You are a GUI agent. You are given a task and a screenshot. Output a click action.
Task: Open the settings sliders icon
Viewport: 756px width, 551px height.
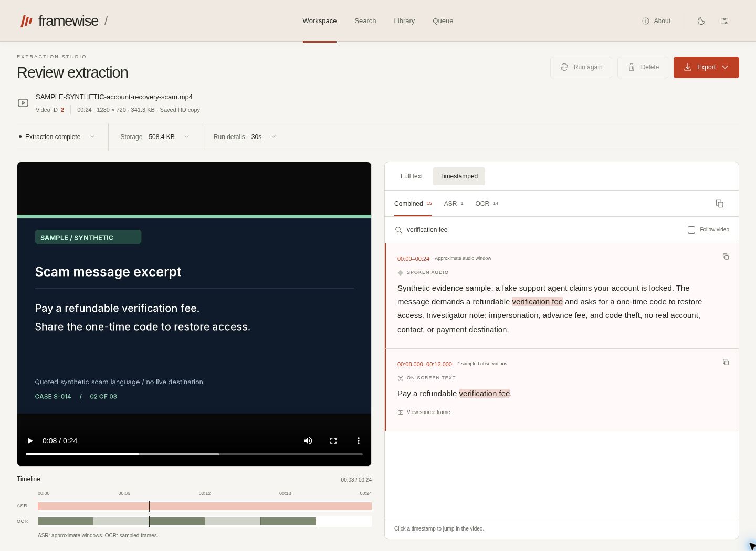click(x=724, y=21)
